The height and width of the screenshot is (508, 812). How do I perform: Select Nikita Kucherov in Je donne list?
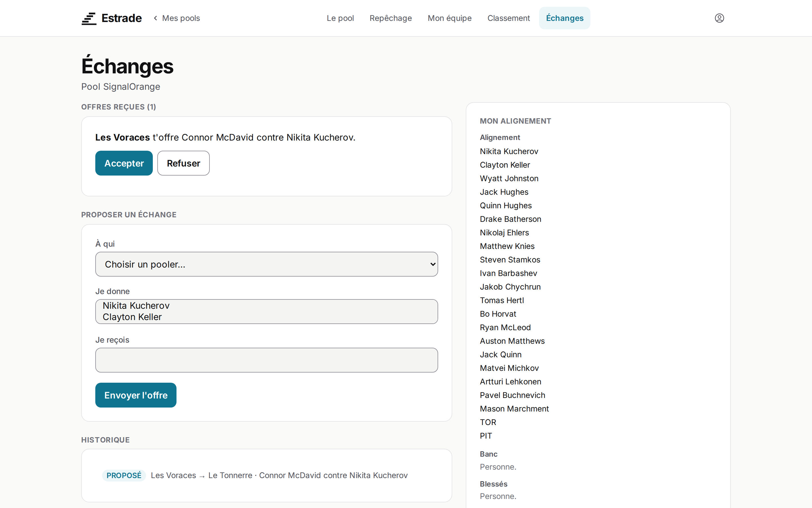(x=266, y=305)
